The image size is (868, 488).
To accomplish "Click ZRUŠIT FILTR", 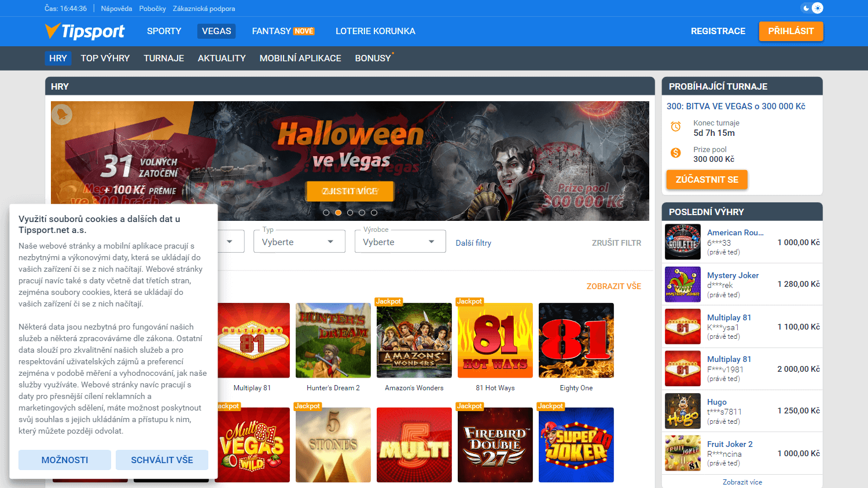I will tap(616, 243).
